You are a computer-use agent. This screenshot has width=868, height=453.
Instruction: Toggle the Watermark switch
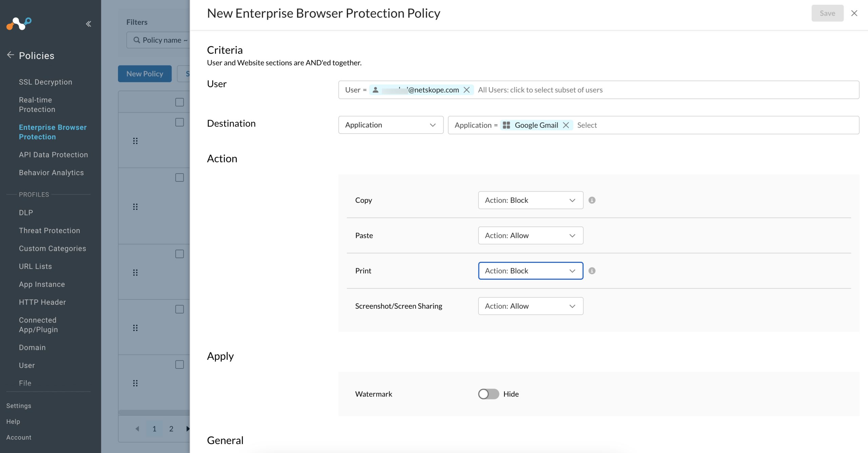pyautogui.click(x=488, y=394)
